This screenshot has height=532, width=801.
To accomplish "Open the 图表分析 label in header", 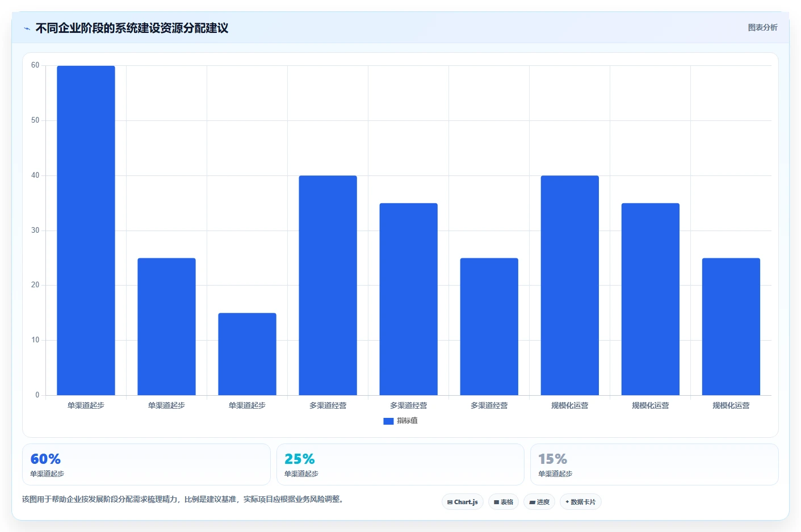I will point(762,27).
